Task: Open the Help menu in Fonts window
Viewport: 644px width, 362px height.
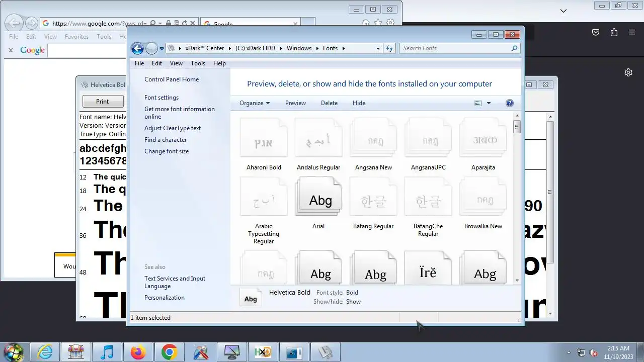Action: [x=219, y=63]
